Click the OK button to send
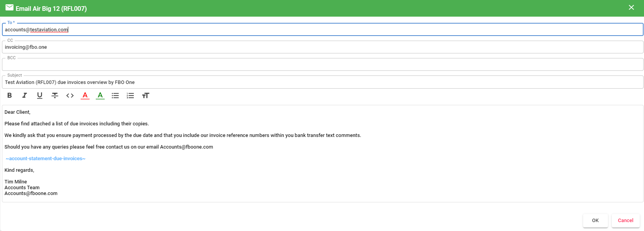 point(595,221)
